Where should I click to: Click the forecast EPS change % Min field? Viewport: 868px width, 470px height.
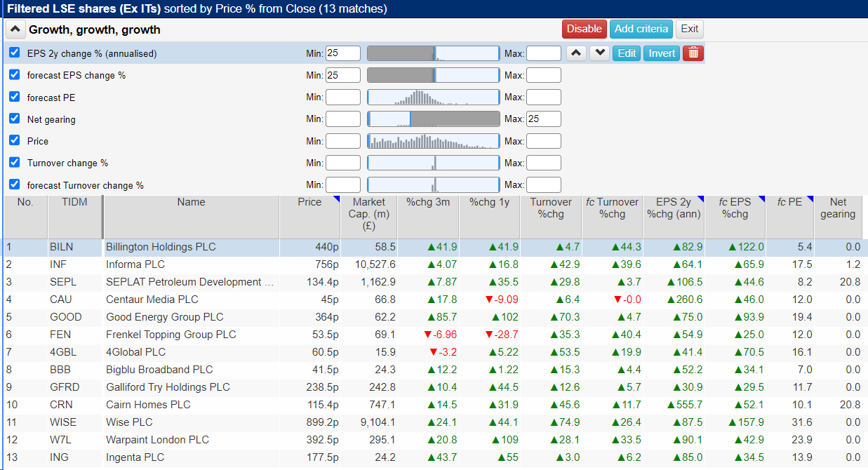click(342, 75)
